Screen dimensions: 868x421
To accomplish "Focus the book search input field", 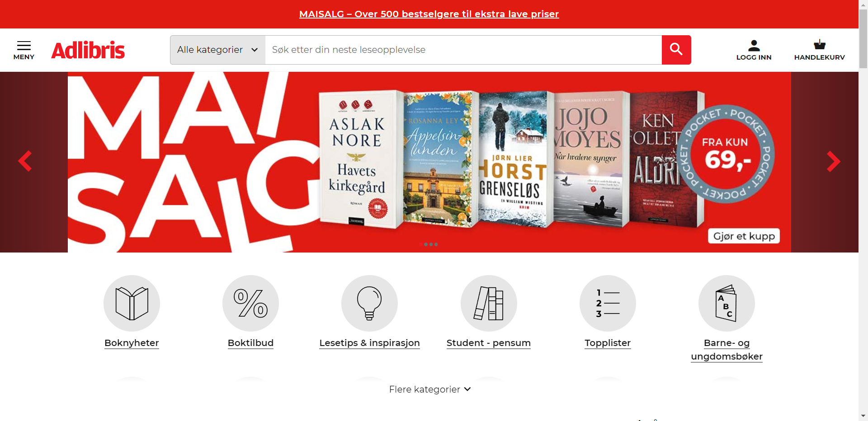I will point(463,50).
